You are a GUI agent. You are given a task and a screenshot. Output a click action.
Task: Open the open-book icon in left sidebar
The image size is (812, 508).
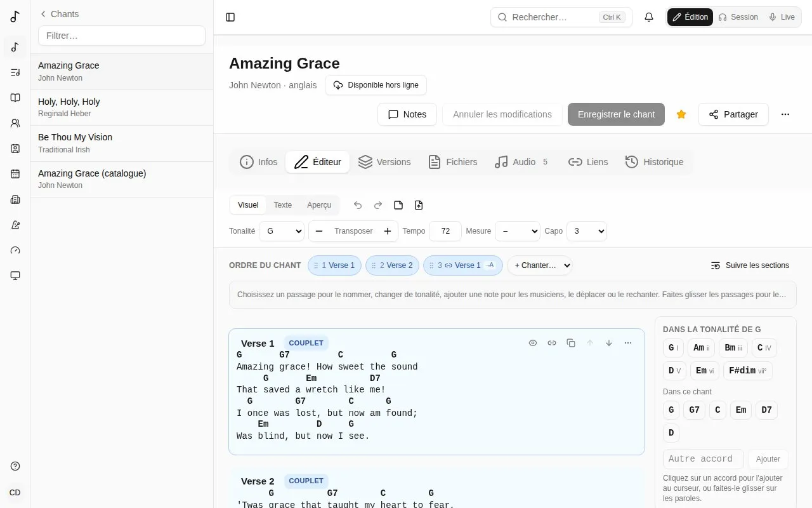tap(15, 98)
